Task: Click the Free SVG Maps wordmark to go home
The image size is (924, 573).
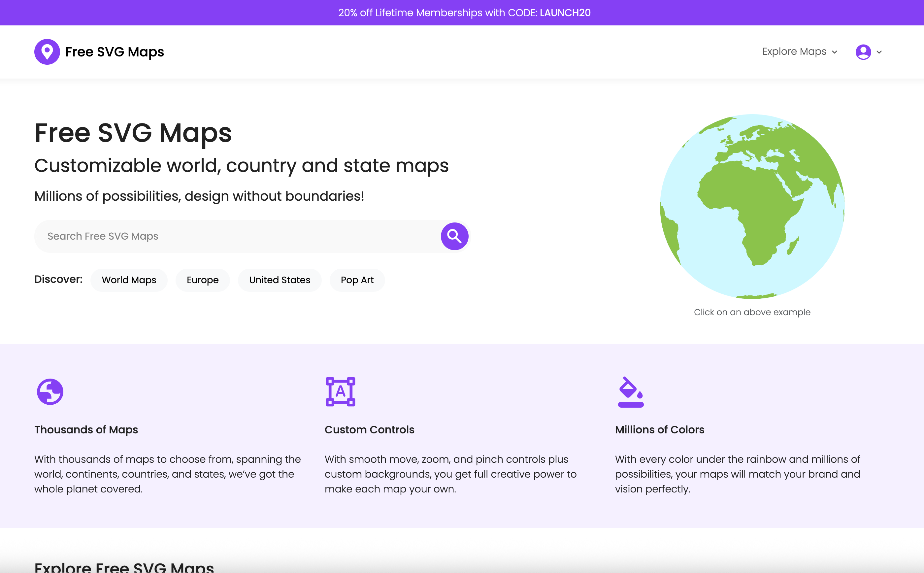Action: [115, 51]
